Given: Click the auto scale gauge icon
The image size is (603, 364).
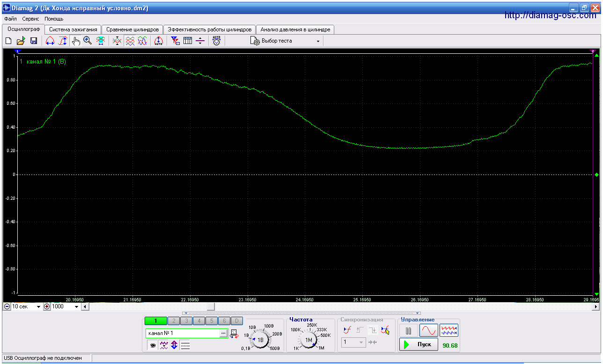Looking at the screenshot, I should point(158,41).
